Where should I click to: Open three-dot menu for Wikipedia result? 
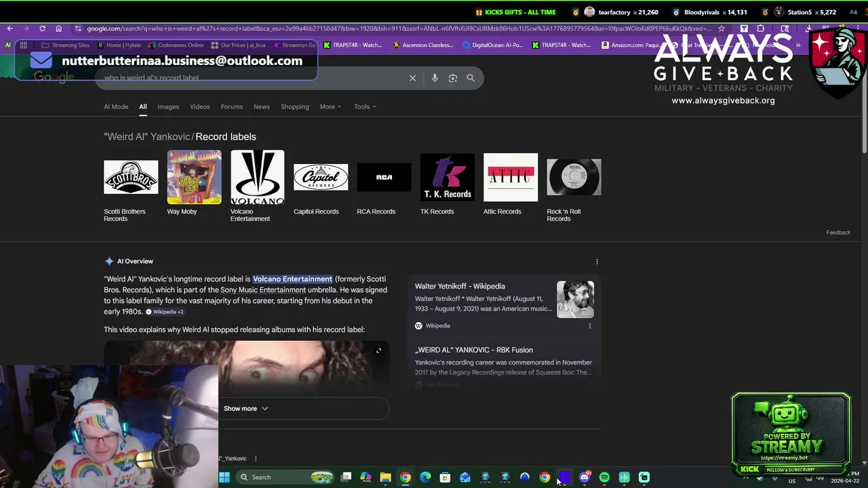click(x=589, y=326)
